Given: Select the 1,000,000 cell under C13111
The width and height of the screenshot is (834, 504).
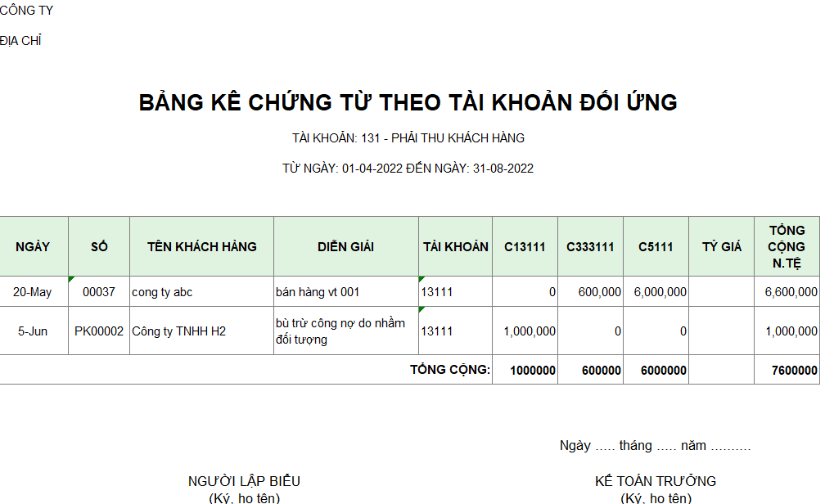Looking at the screenshot, I should tap(525, 331).
